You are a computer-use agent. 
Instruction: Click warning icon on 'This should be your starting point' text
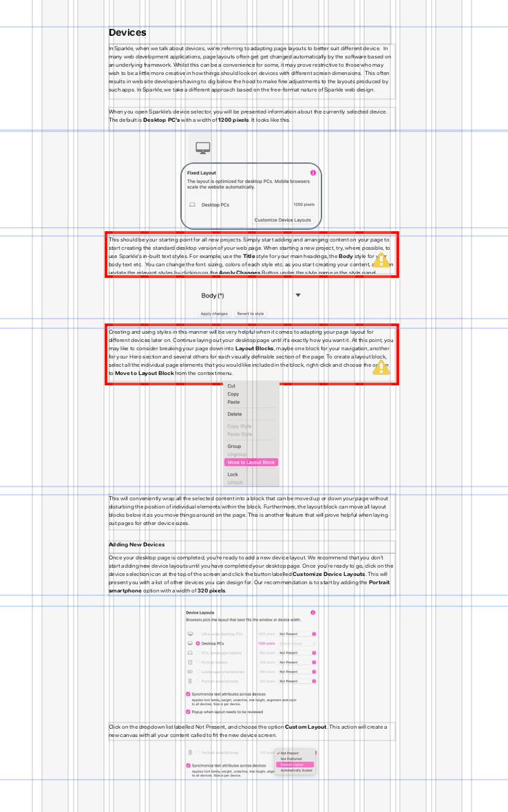point(381,260)
